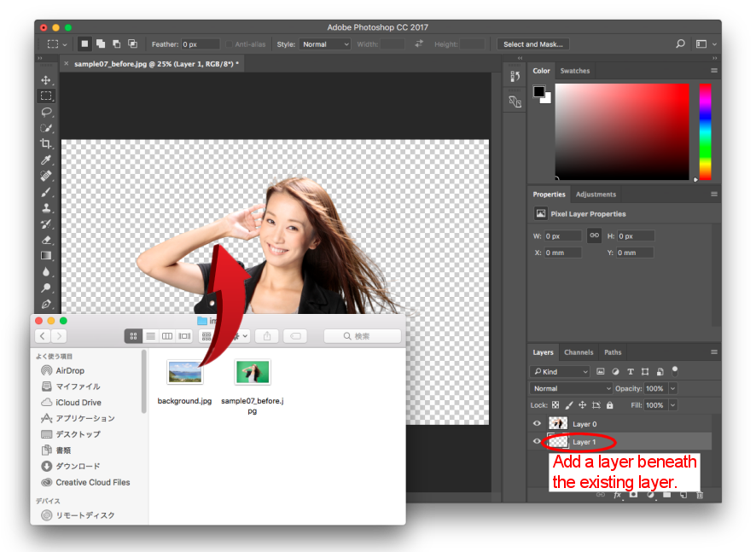Select the Eyedropper tool
Image resolution: width=756 pixels, height=552 pixels.
coord(46,160)
